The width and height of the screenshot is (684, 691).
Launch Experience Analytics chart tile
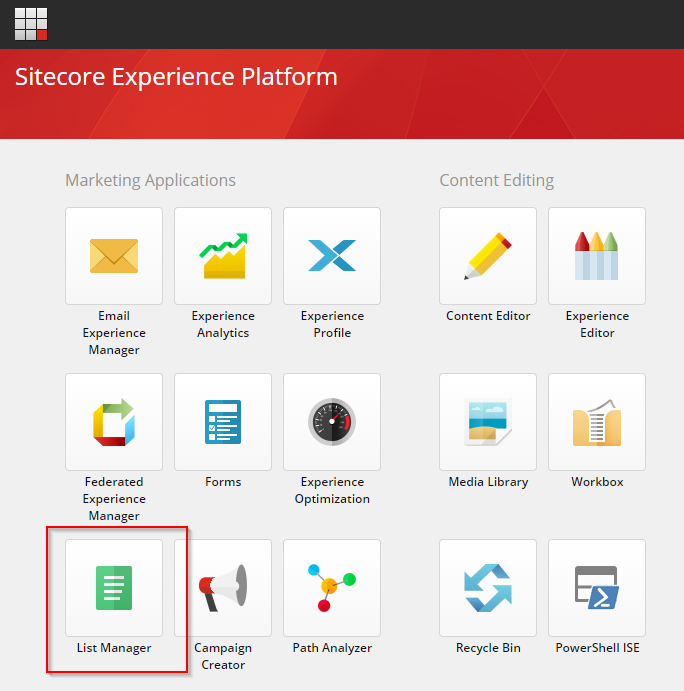coord(223,256)
